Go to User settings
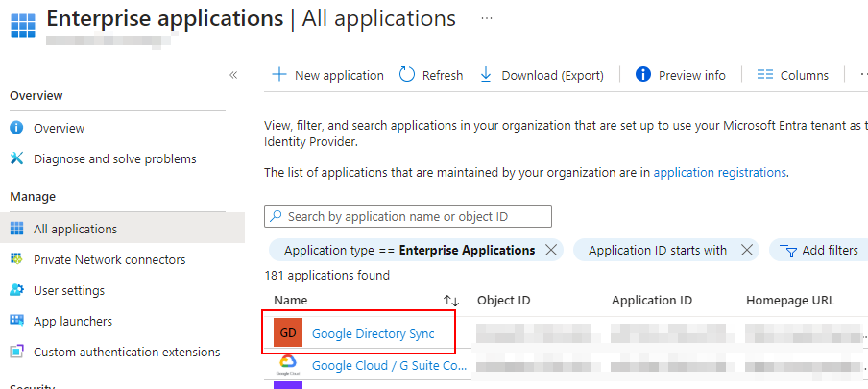The width and height of the screenshot is (868, 389). [69, 290]
